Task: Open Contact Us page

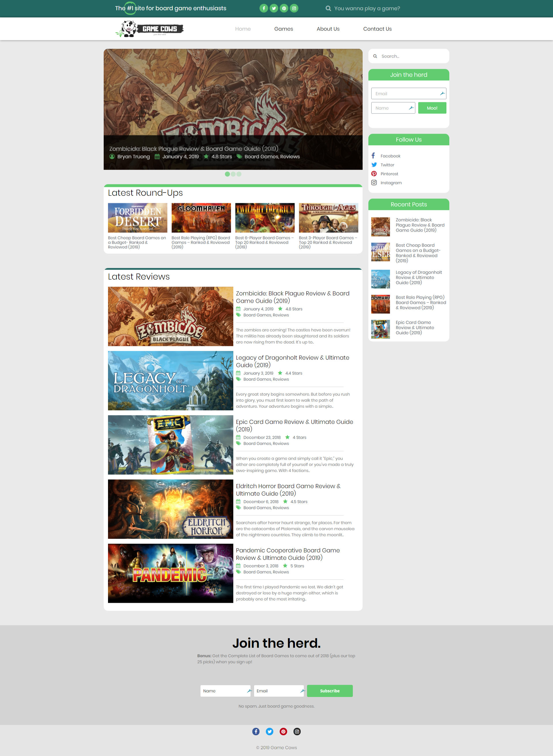Action: point(377,29)
